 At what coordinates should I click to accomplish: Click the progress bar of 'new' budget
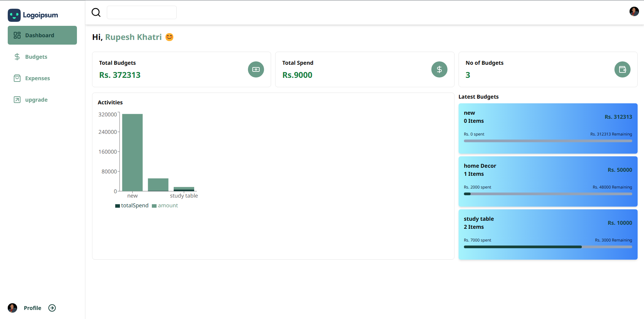548,141
